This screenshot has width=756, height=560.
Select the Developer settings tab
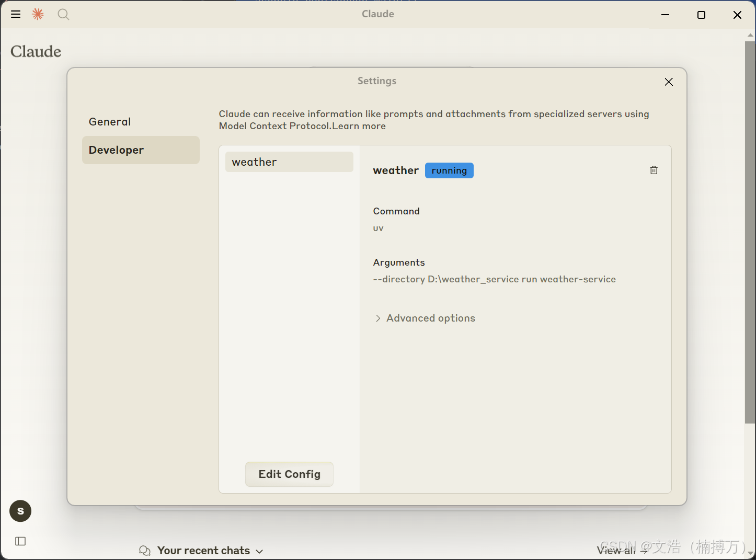141,150
